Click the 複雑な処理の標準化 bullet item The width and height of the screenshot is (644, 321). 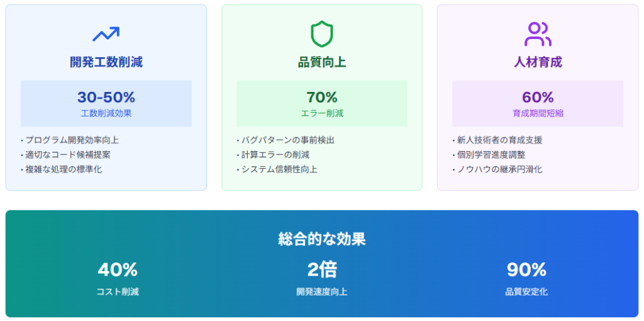61,169
